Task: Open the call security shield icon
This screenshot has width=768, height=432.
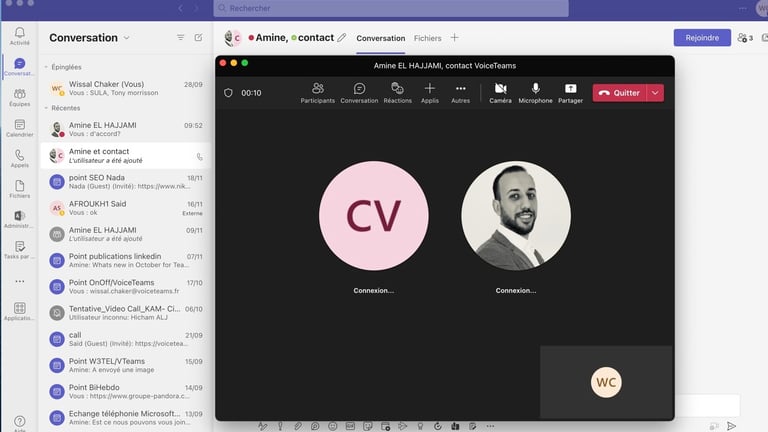Action: (228, 93)
